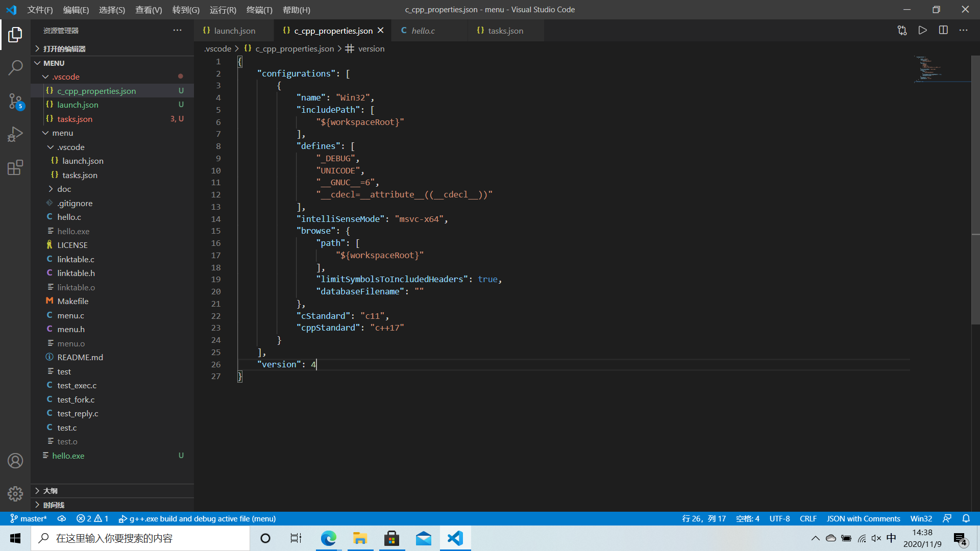The height and width of the screenshot is (551, 980).
Task: Open the Extensions view
Action: (x=15, y=167)
